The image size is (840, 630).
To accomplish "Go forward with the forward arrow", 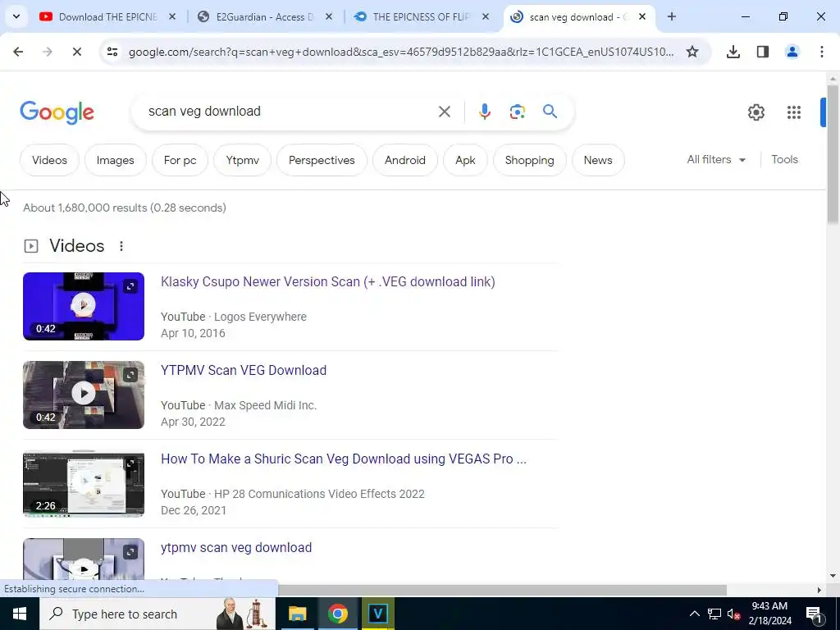I will point(47,52).
